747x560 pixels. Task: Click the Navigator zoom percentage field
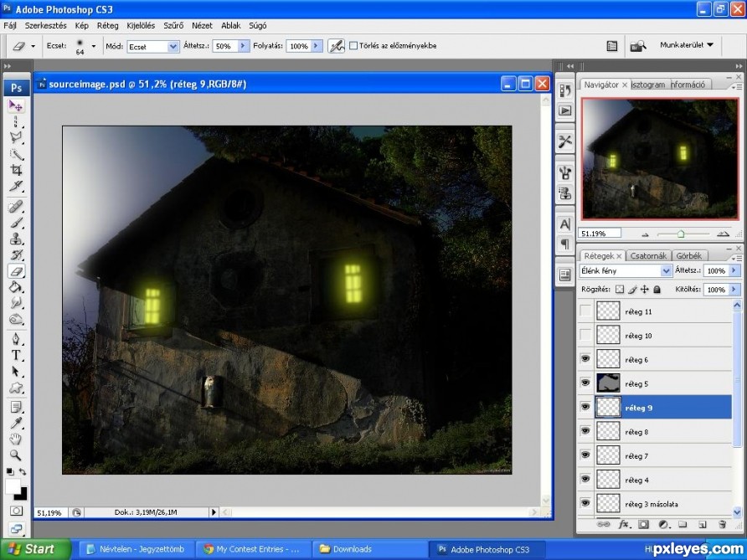click(x=600, y=234)
